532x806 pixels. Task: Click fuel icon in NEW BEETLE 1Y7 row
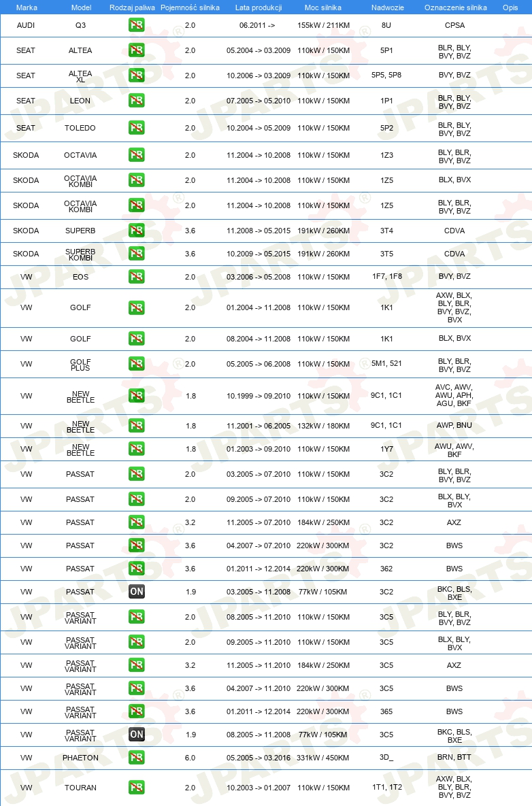pos(136,450)
